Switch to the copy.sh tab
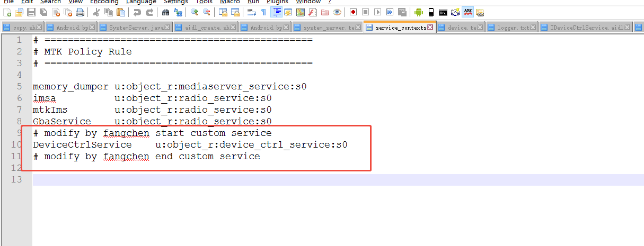The width and height of the screenshot is (644, 246). coord(22,28)
